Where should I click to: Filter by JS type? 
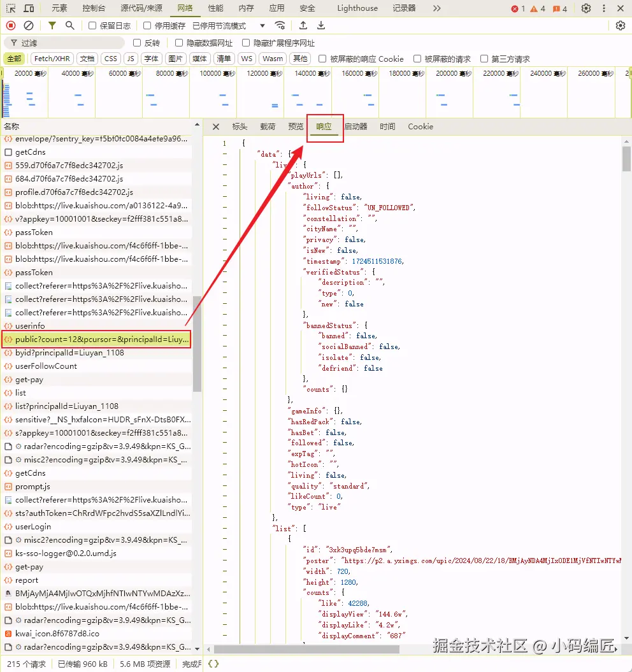tap(131, 59)
